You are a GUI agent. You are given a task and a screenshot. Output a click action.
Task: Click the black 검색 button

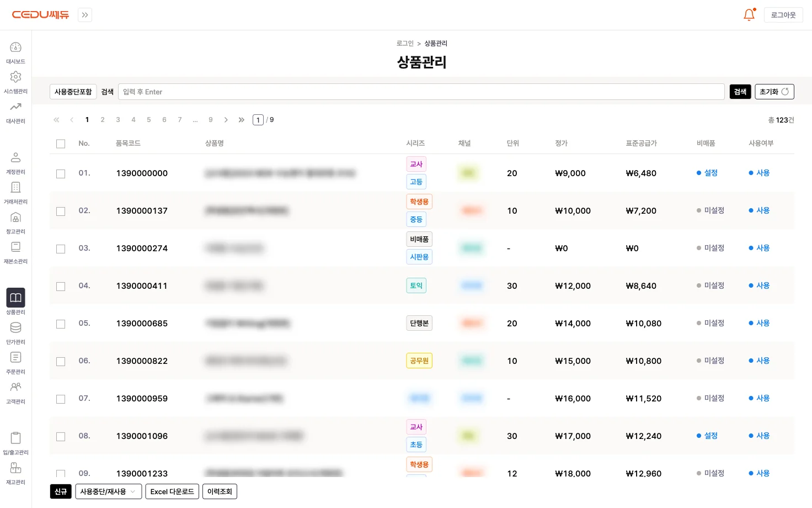click(740, 92)
